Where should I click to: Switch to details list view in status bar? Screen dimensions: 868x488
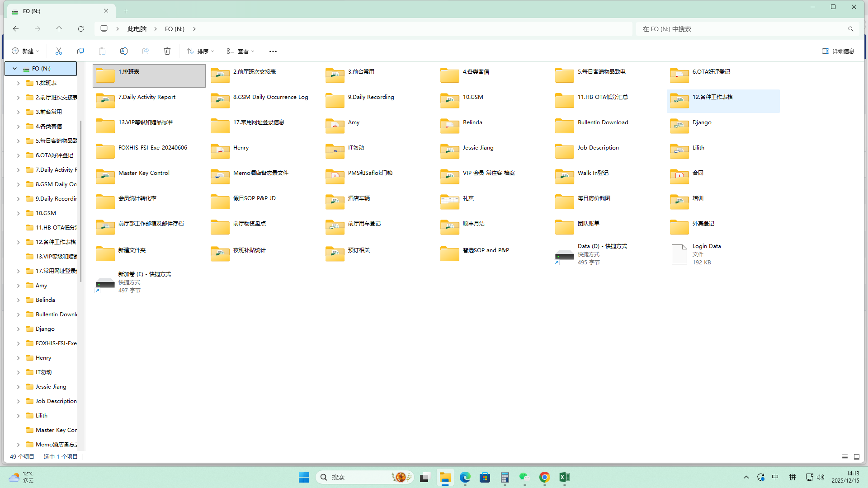(844, 457)
